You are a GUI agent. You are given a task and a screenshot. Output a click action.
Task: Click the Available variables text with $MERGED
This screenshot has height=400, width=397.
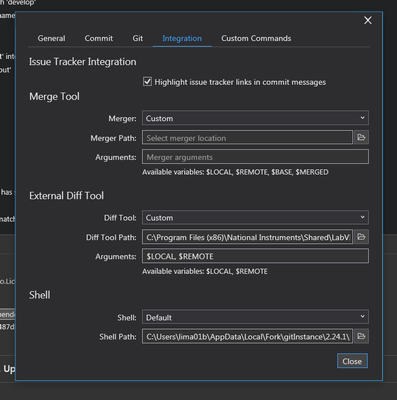click(x=235, y=172)
